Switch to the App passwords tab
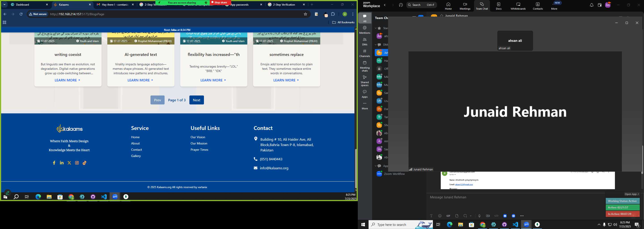Image resolution: width=644 pixels, height=229 pixels. pyautogui.click(x=244, y=4)
